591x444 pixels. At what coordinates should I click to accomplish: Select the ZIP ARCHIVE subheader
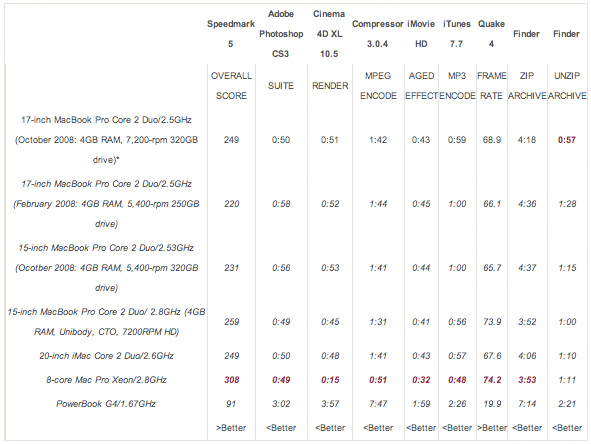[x=527, y=86]
